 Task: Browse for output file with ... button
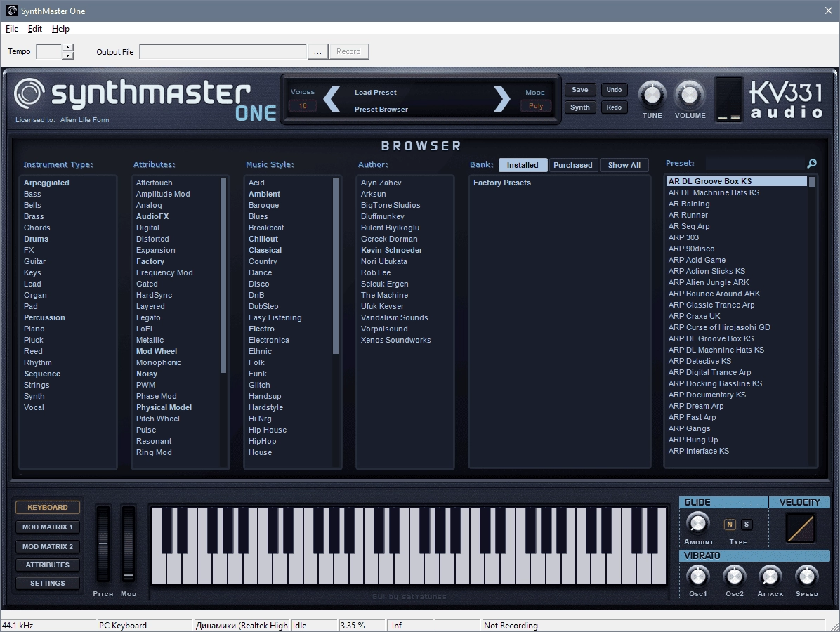317,51
